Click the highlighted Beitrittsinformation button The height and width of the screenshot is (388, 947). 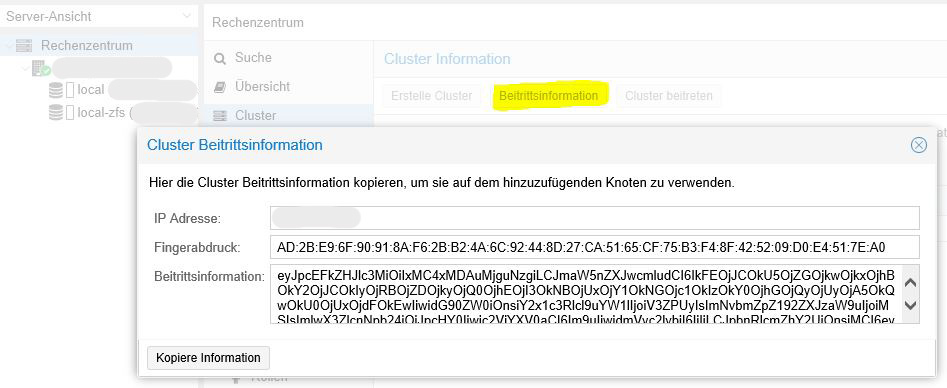pyautogui.click(x=548, y=96)
